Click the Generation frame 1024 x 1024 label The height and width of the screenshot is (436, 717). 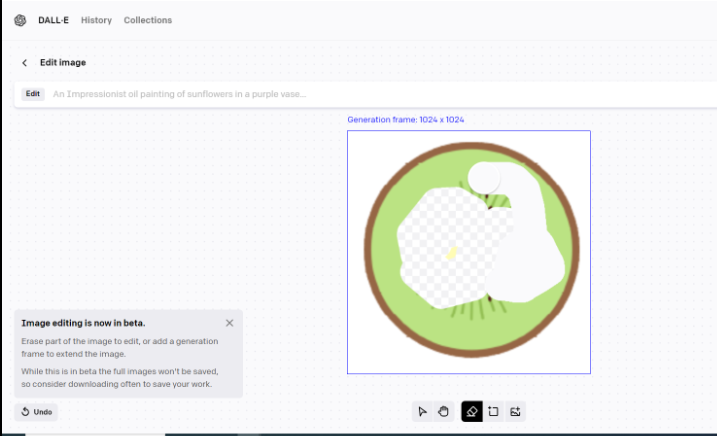pos(406,120)
